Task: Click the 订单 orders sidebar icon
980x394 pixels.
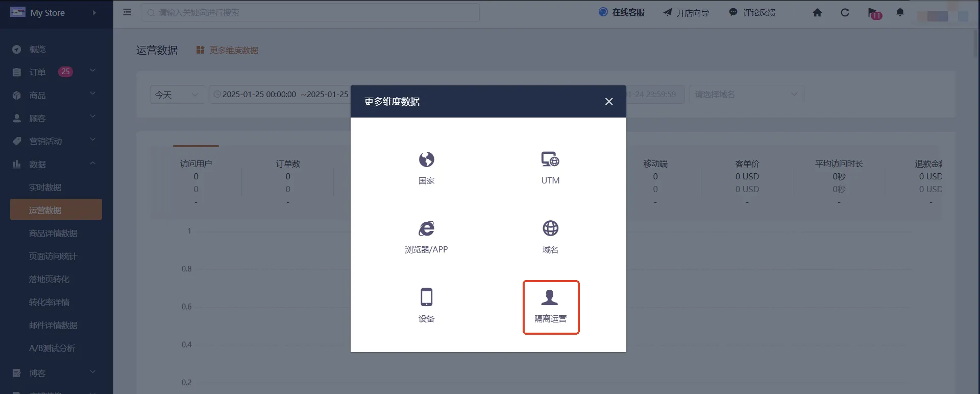Action: [x=17, y=73]
